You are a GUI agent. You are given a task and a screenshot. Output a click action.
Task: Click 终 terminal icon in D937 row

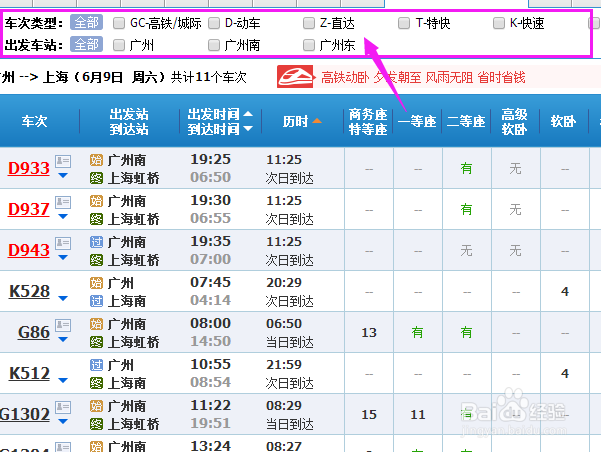[97, 219]
